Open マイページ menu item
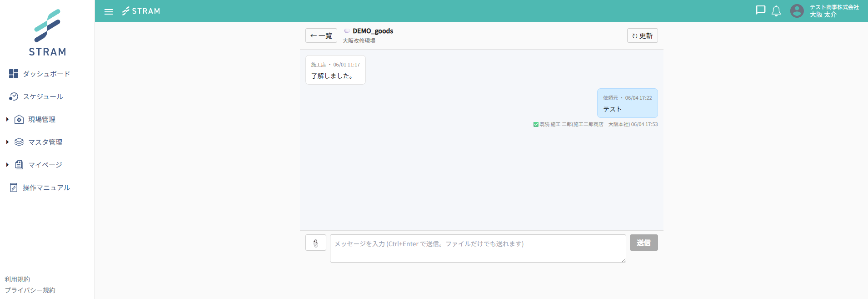The height and width of the screenshot is (299, 868). pos(45,165)
